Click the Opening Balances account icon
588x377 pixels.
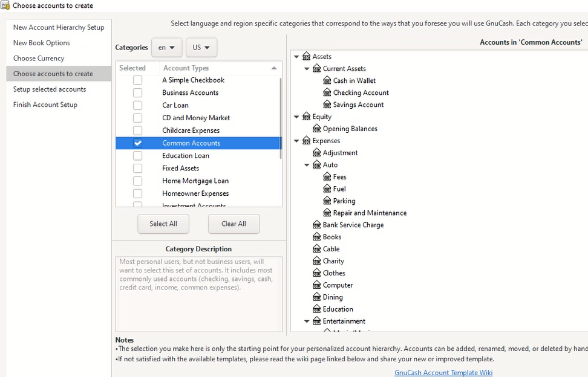(x=317, y=129)
